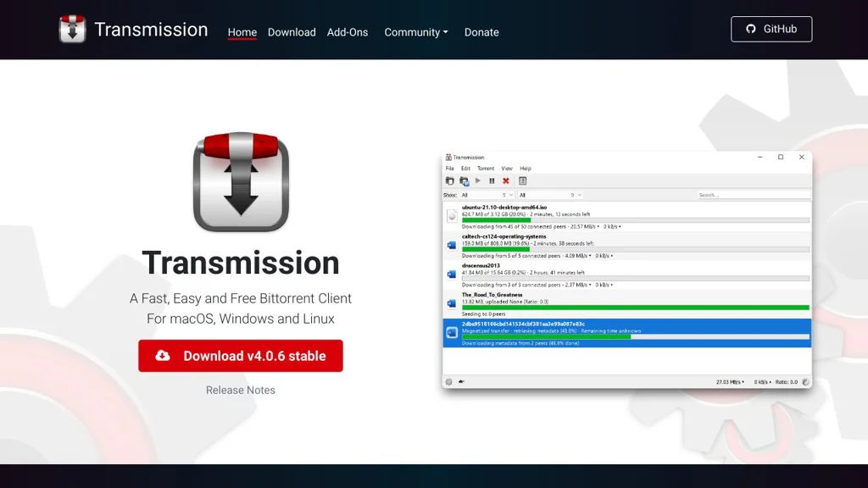
Task: Select the 2dba9518166cbd hash torrent name
Action: [x=523, y=324]
